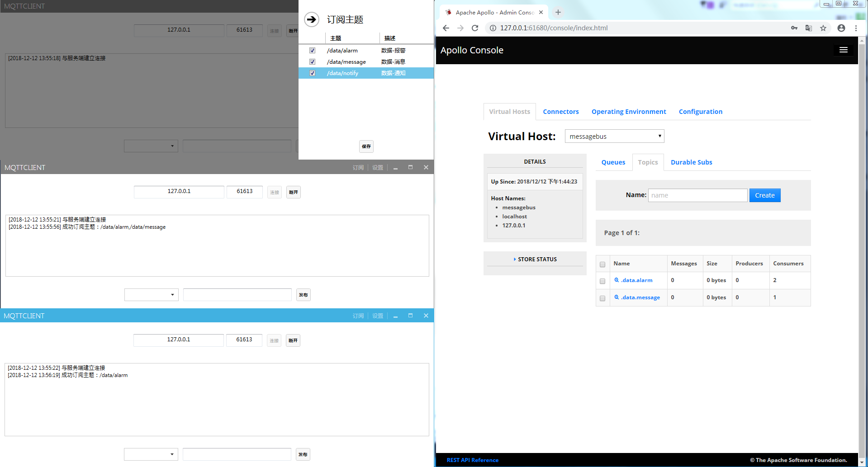Click the arrow icon in the subscribe topics dialog
This screenshot has width=868, height=467.
click(x=311, y=19)
